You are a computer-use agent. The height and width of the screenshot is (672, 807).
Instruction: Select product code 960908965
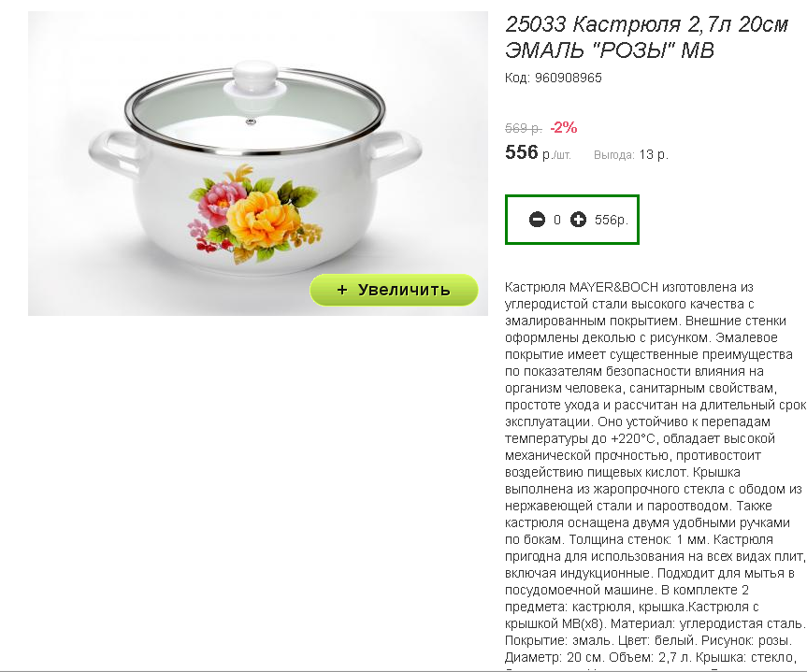pyautogui.click(x=569, y=78)
